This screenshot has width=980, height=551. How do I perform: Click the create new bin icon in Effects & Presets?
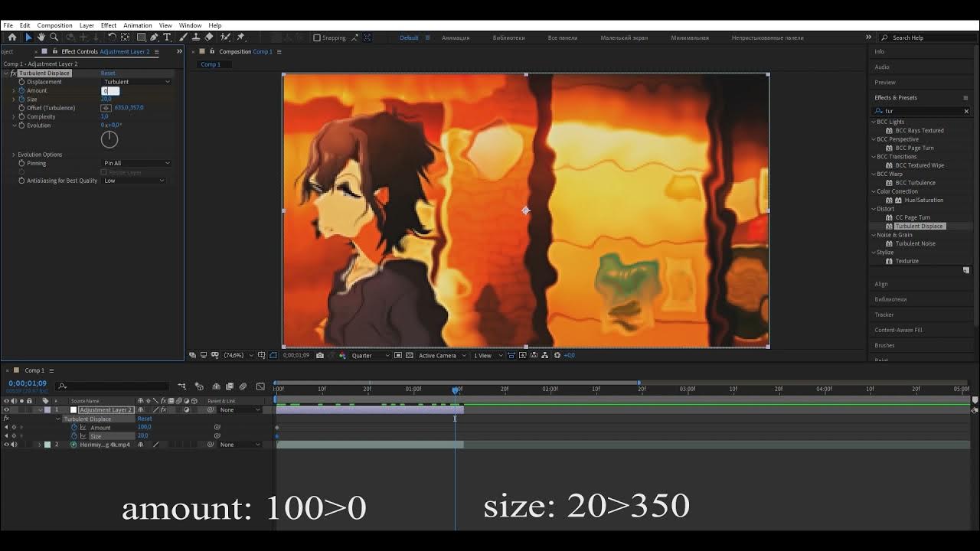[x=966, y=270]
